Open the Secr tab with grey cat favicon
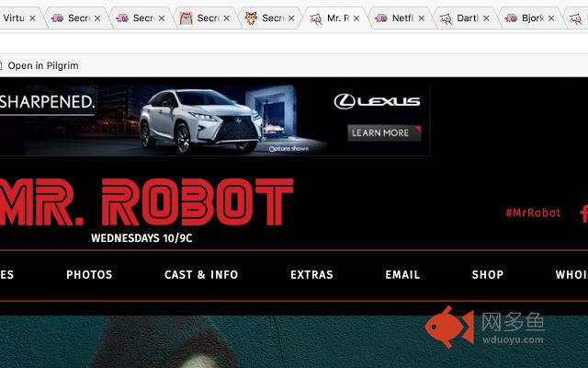Image resolution: width=588 pixels, height=368 pixels. coord(209,18)
